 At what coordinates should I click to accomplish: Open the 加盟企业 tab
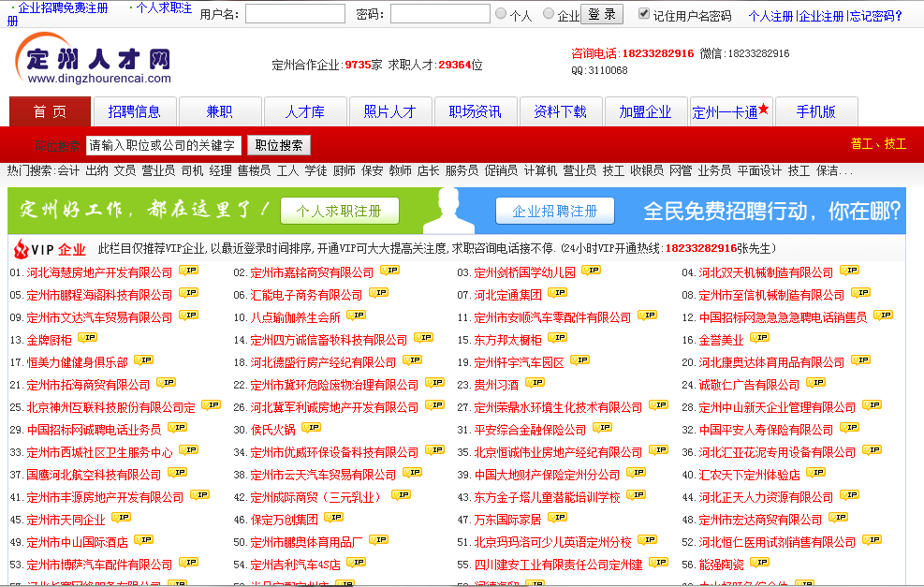pyautogui.click(x=645, y=111)
